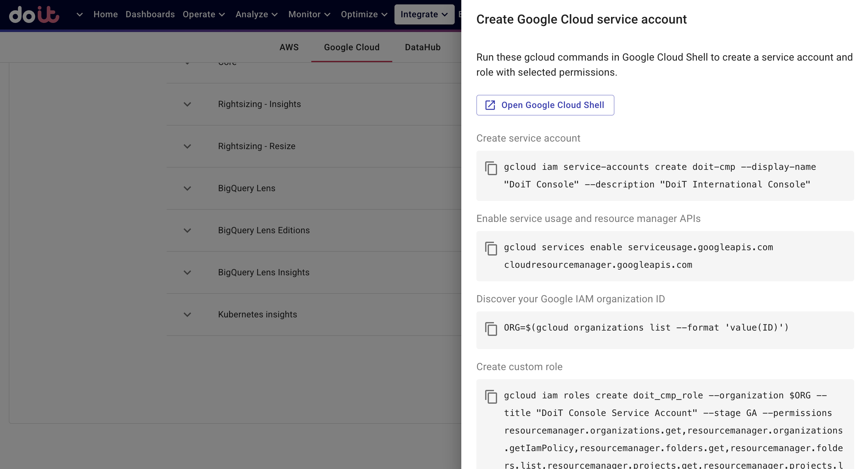Image resolution: width=868 pixels, height=469 pixels.
Task: Open the dropdown chevron beside the DoiT logo
Action: (x=79, y=14)
